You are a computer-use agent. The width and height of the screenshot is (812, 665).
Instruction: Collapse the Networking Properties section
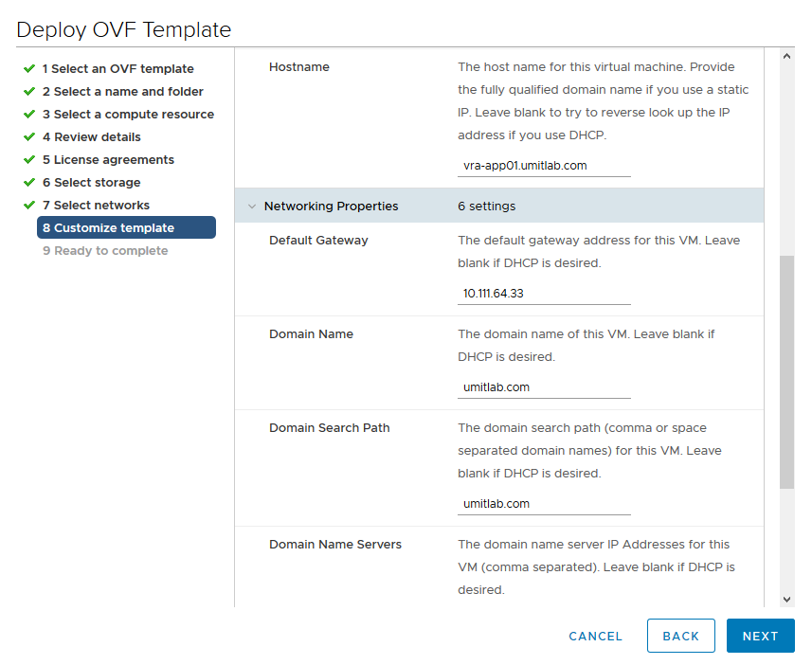[252, 207]
